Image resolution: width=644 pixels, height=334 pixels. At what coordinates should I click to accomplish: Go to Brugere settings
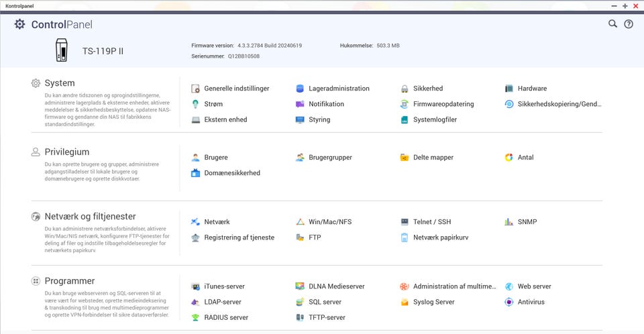(215, 158)
